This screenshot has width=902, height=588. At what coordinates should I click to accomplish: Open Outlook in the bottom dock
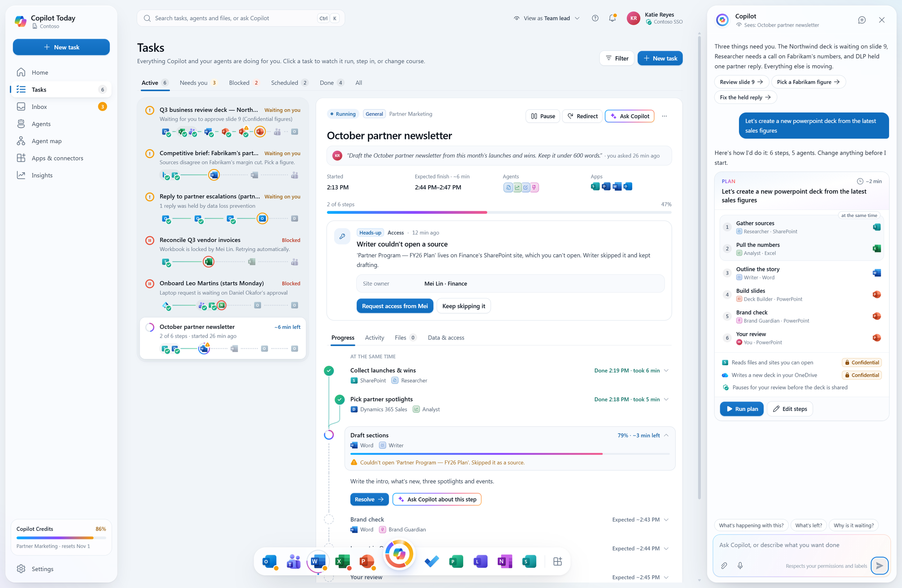[270, 561]
